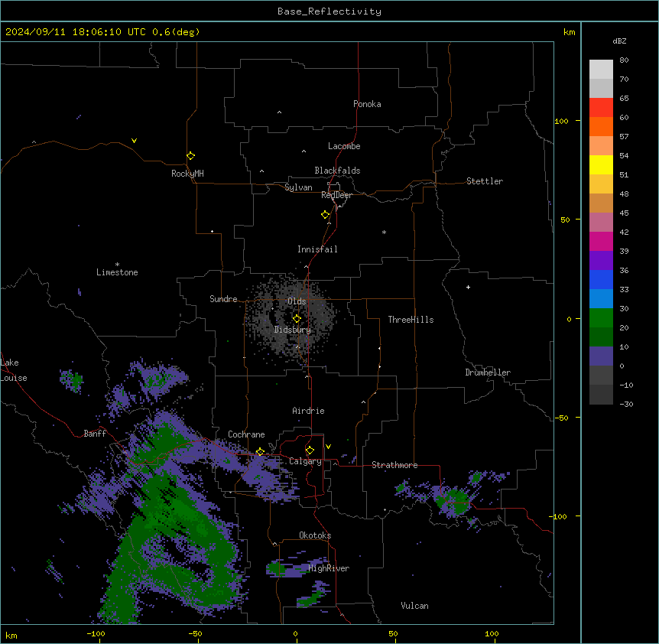
Task: Click the Lake Louise label
Action: click(x=14, y=370)
